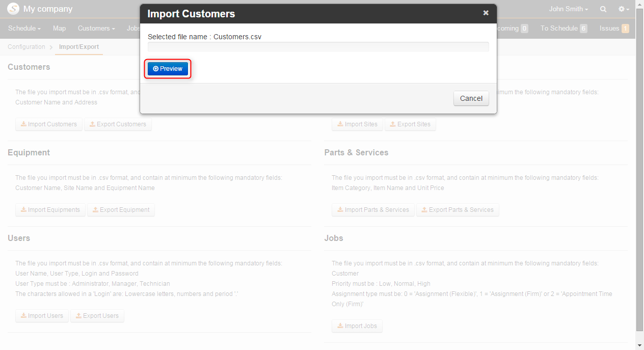Click the upload progress bar in dialog
644x350 pixels.
point(318,47)
